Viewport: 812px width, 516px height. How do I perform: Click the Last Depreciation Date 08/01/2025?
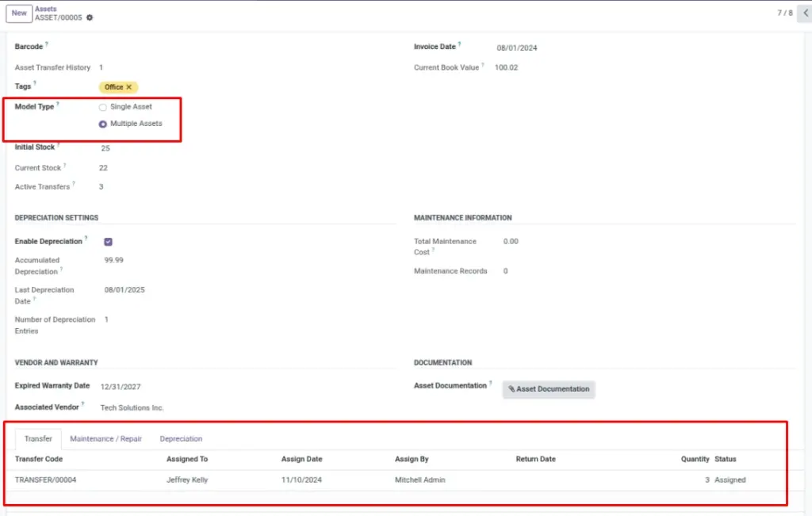[124, 290]
